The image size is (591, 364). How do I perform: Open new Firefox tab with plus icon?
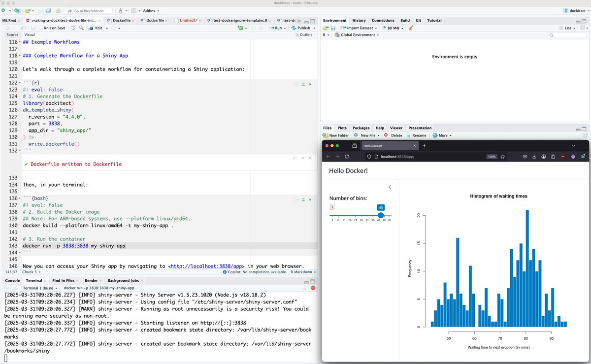pos(425,146)
